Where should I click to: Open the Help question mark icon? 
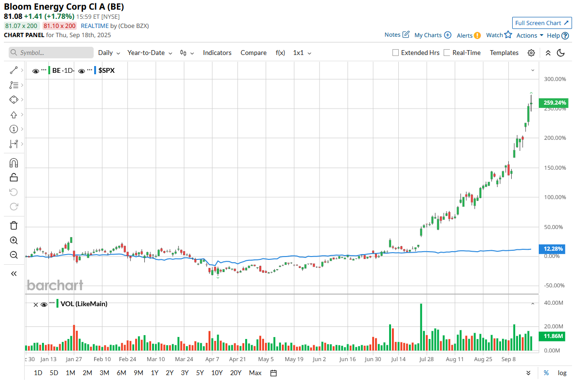click(x=565, y=35)
